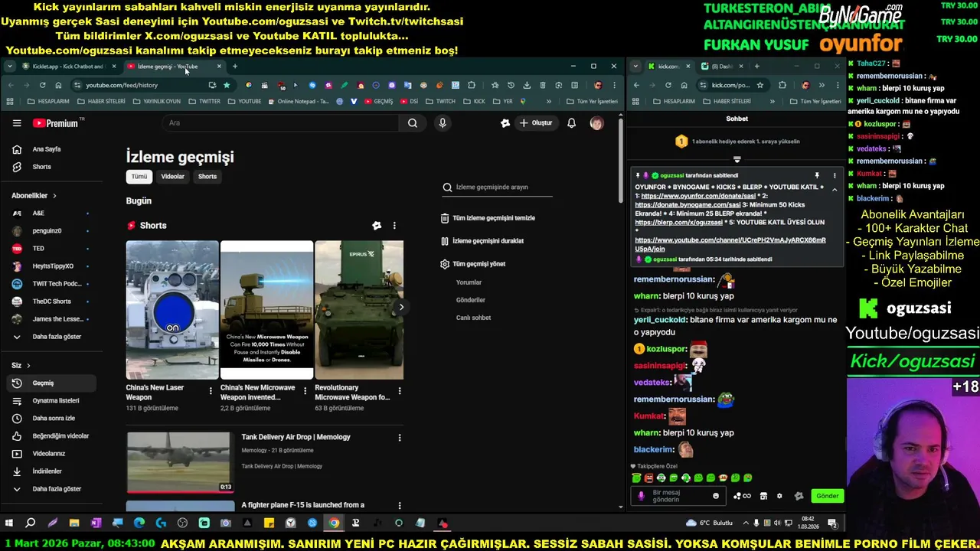Open Shorts in the YouTube sidebar
980x551 pixels.
pyautogui.click(x=41, y=167)
